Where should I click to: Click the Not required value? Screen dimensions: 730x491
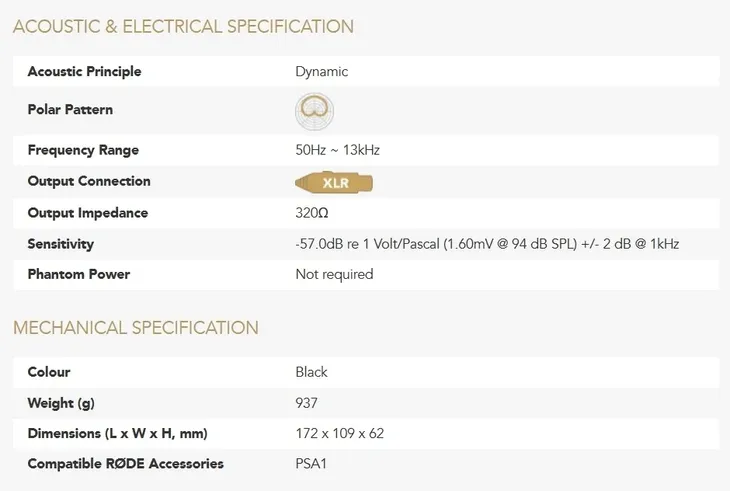click(334, 274)
